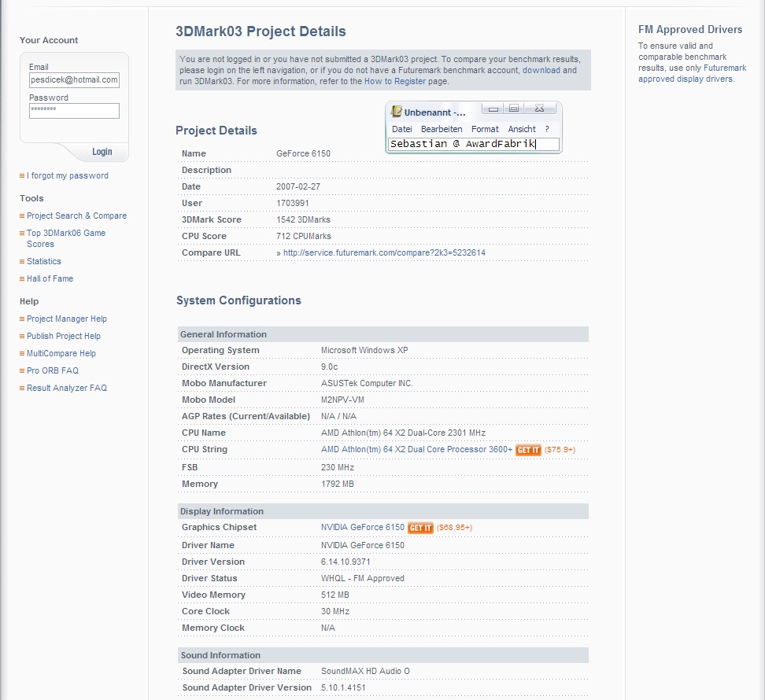
Task: Click the 30 MHz core clock value
Action: [335, 611]
